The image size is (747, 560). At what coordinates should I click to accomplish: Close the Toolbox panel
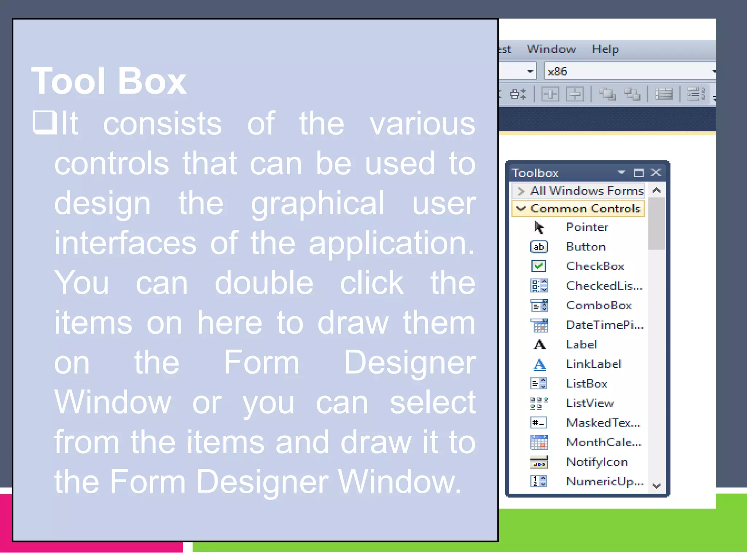656,172
